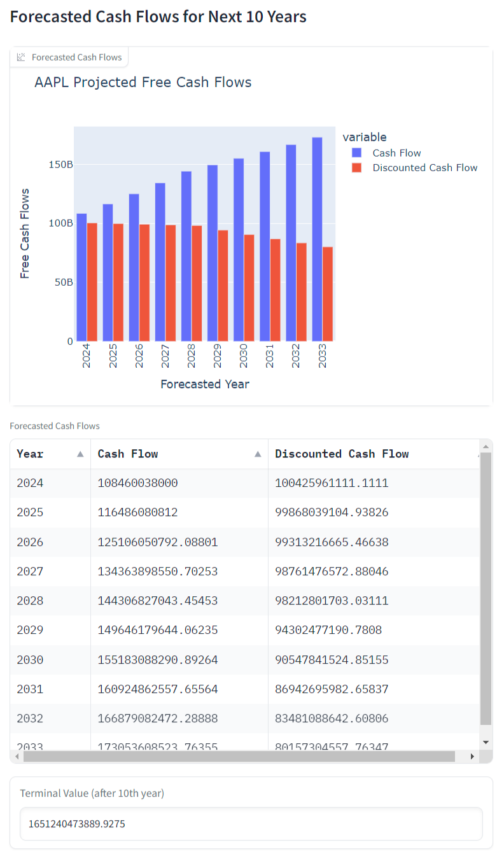Click the Discounted Cash Flow column header
The height and width of the screenshot is (854, 504).
374,454
